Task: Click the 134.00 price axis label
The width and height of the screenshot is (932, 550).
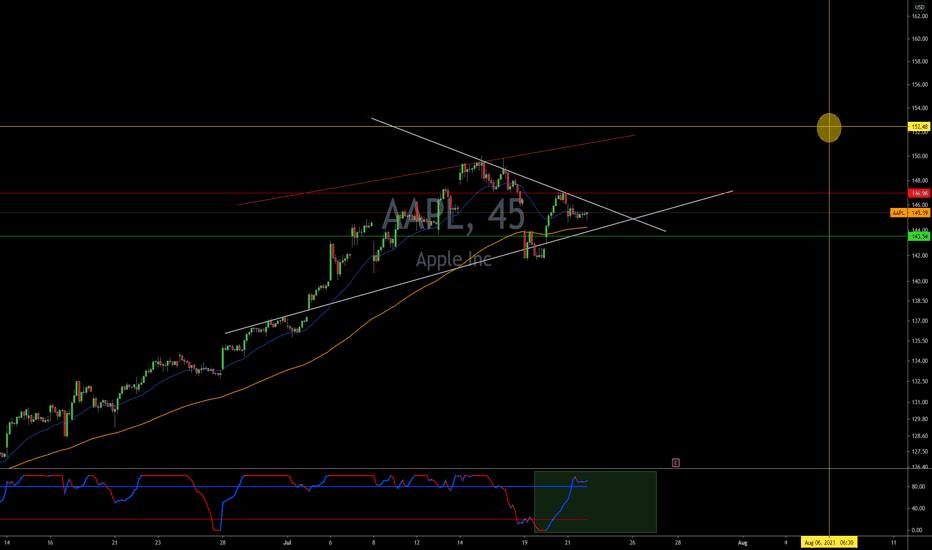Action: tap(920, 361)
